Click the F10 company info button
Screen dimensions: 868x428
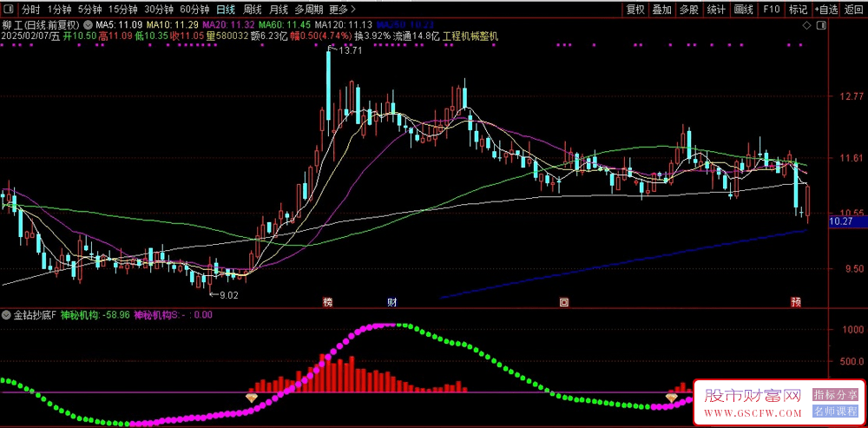[x=770, y=10]
